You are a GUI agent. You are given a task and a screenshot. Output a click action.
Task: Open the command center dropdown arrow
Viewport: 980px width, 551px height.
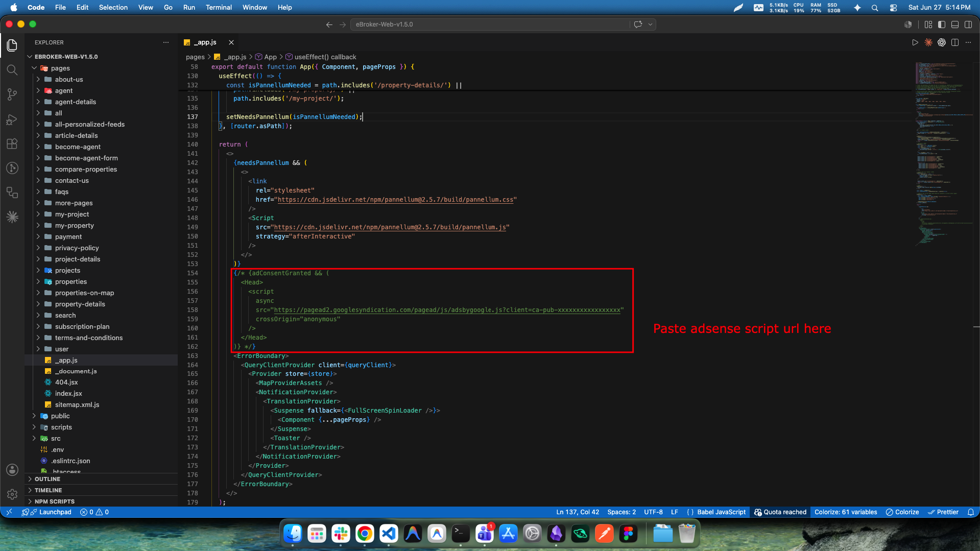650,25
